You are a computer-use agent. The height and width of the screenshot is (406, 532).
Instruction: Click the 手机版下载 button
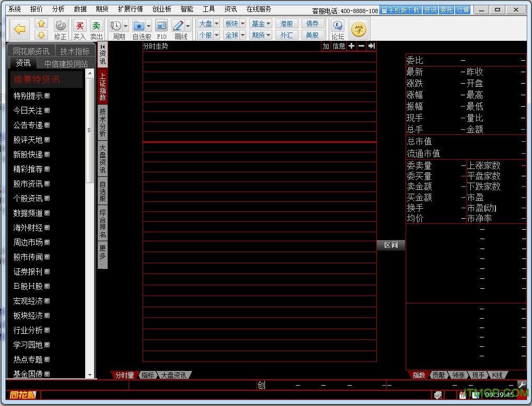coord(400,9)
